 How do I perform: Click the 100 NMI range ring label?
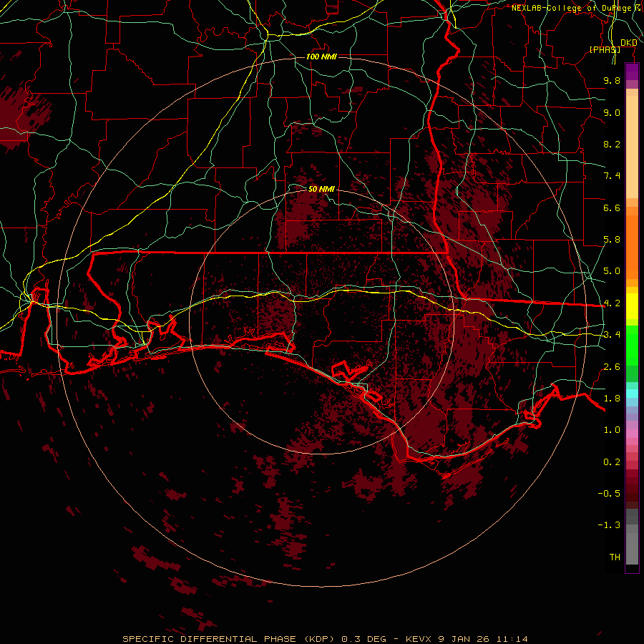(x=321, y=57)
